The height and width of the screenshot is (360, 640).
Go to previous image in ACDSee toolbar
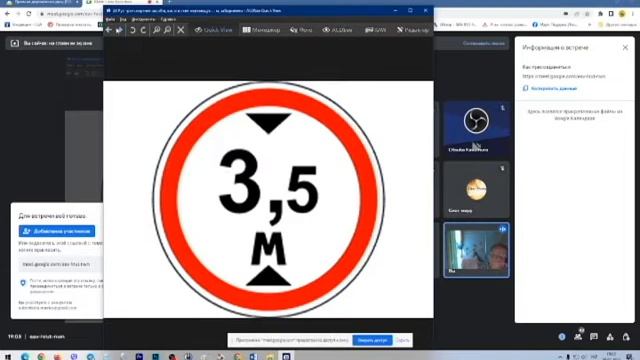(x=109, y=30)
